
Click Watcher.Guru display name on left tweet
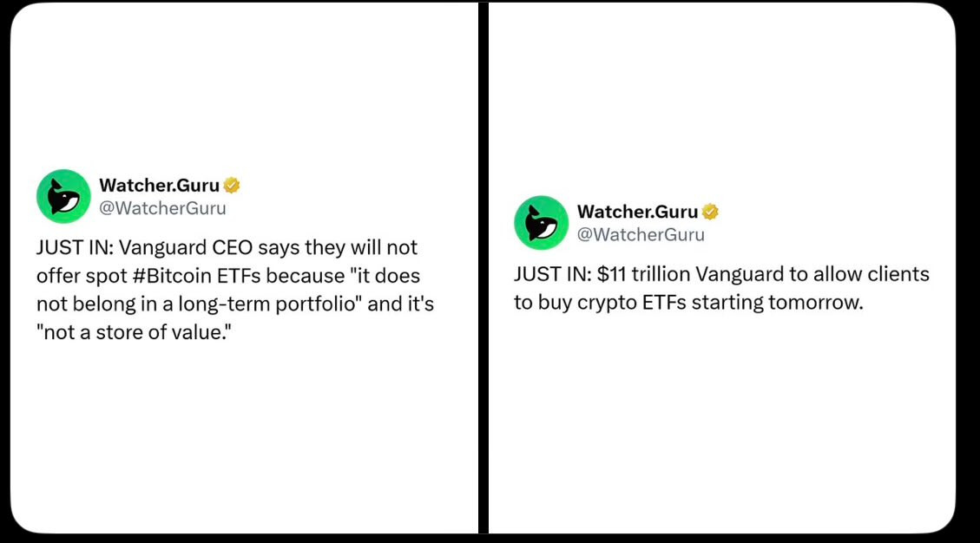160,185
